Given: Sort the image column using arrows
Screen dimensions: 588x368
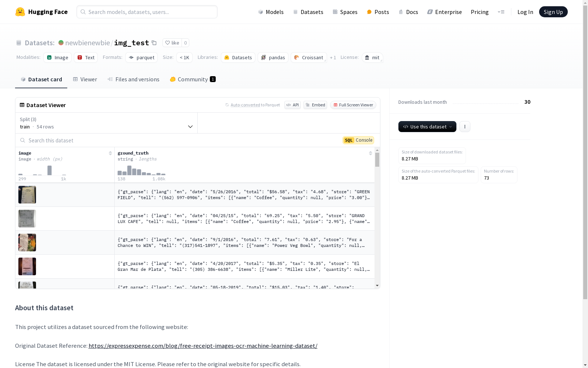Looking at the screenshot, I should pyautogui.click(x=110, y=153).
